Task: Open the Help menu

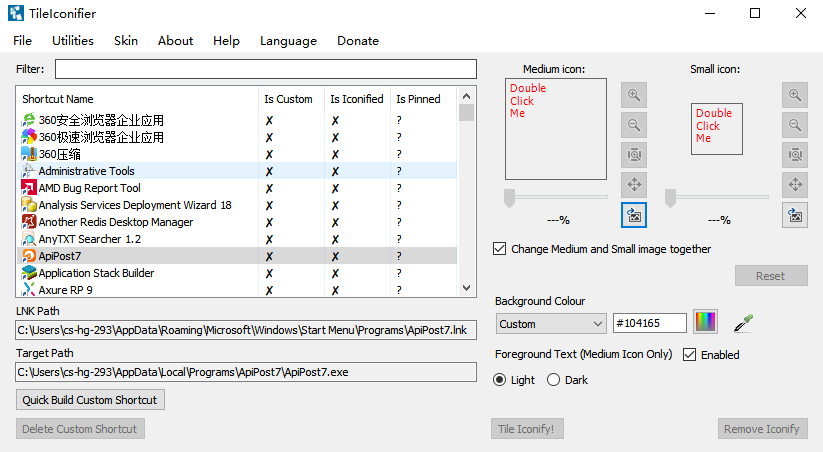Action: click(x=226, y=41)
